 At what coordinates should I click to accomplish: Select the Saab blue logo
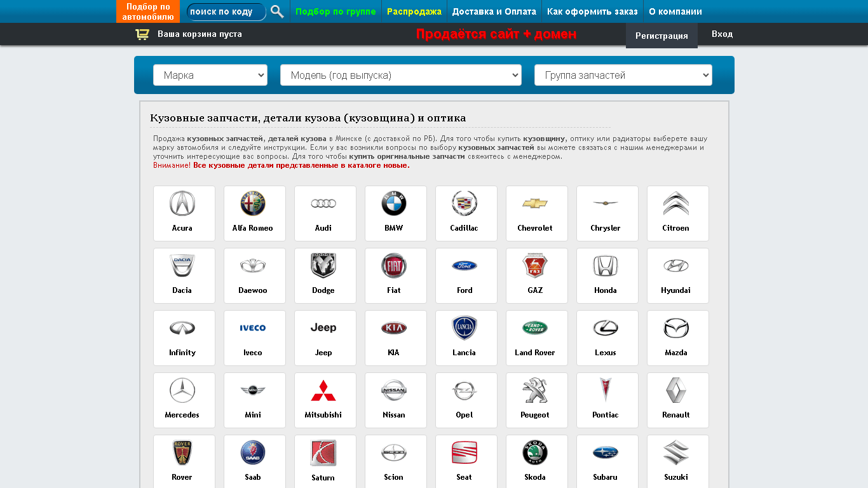click(x=253, y=452)
